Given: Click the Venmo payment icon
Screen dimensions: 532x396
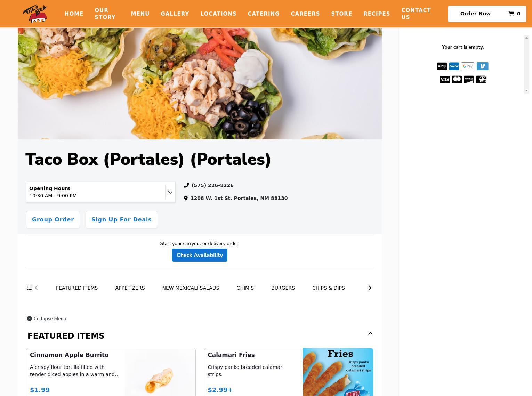Looking at the screenshot, I should [482, 66].
